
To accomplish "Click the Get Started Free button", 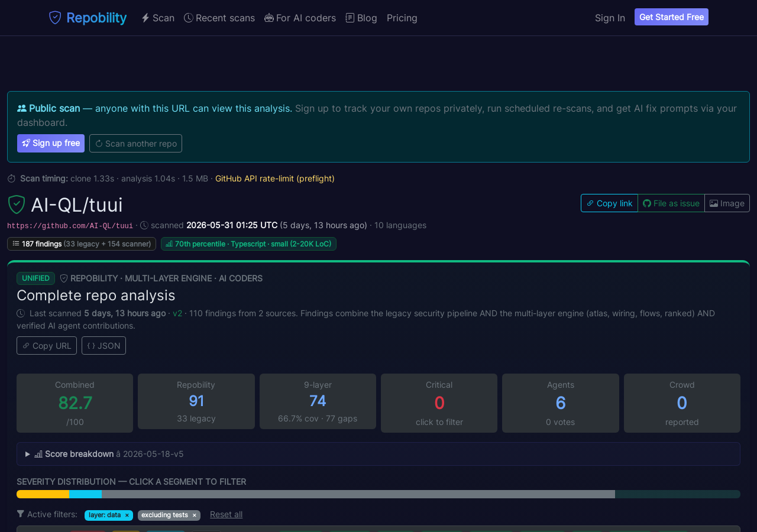I will click(671, 17).
